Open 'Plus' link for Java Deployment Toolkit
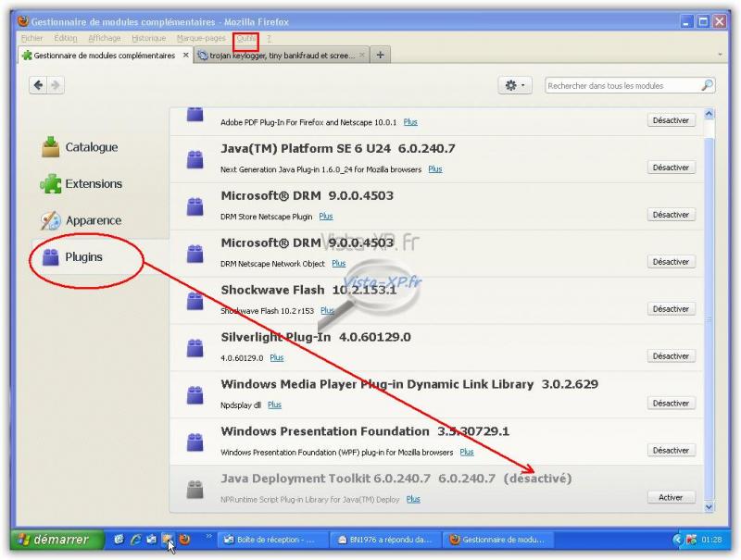 pyautogui.click(x=413, y=499)
